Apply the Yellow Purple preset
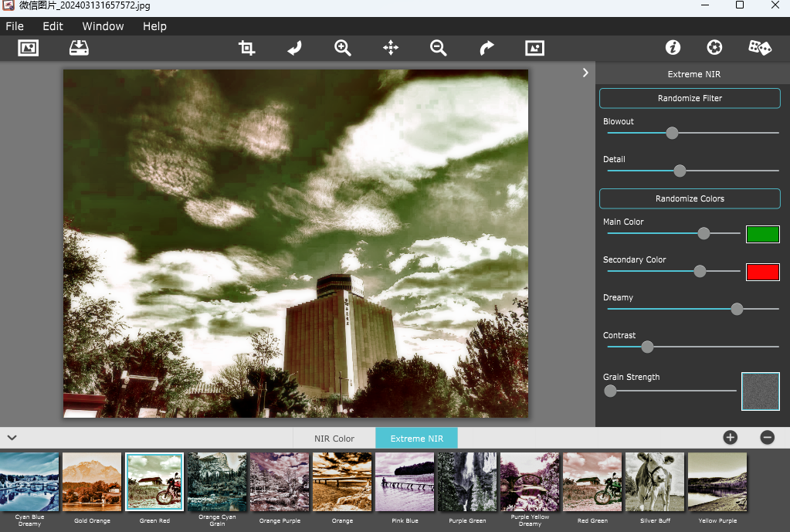Viewport: 790px width, 532px height. pos(717,482)
